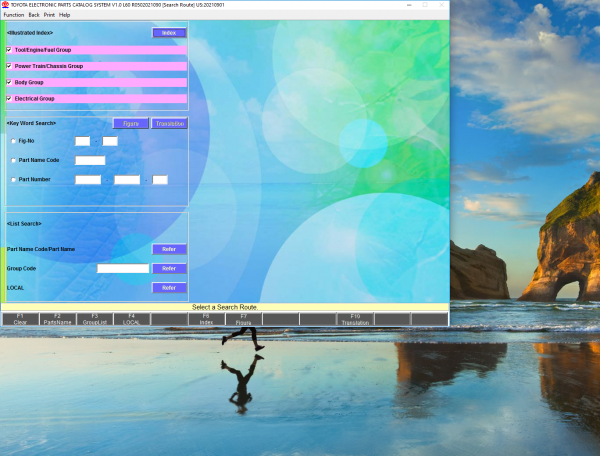Click the Toyota app icon in title bar
Screen dimensions: 600x456
tap(5, 5)
